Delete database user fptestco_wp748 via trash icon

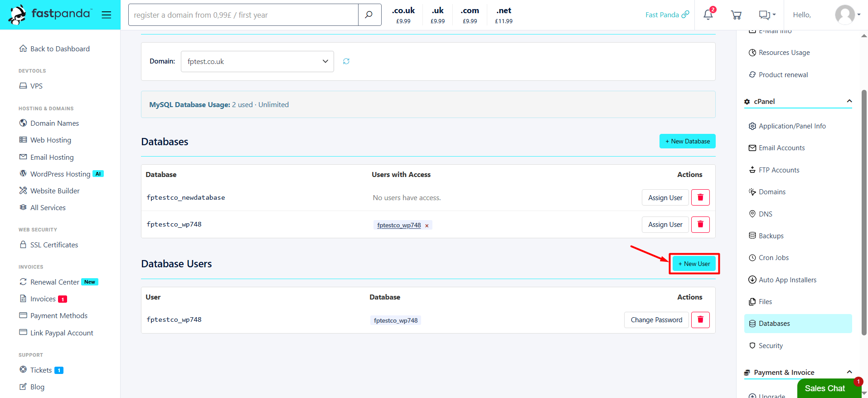click(x=700, y=319)
